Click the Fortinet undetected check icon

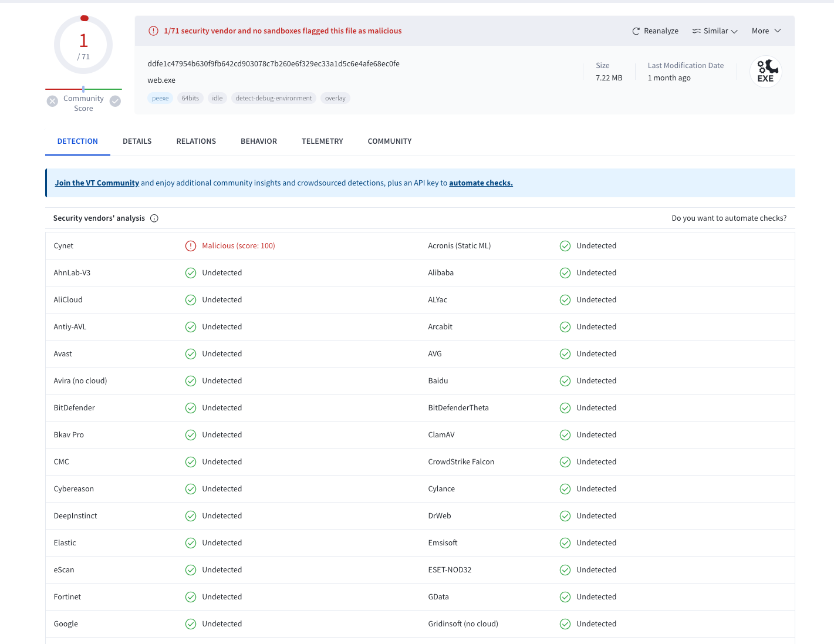(x=191, y=597)
